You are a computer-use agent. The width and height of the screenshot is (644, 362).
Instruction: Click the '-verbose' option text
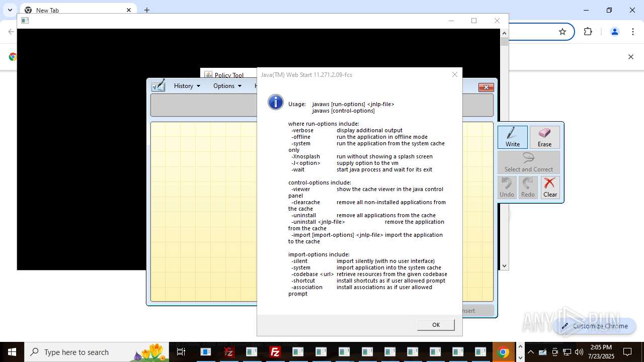[302, 130]
